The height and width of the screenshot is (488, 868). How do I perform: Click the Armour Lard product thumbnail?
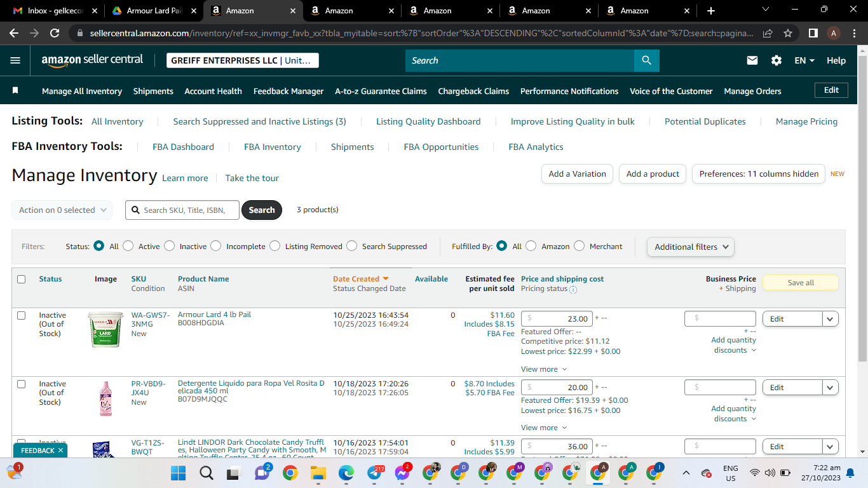click(105, 329)
